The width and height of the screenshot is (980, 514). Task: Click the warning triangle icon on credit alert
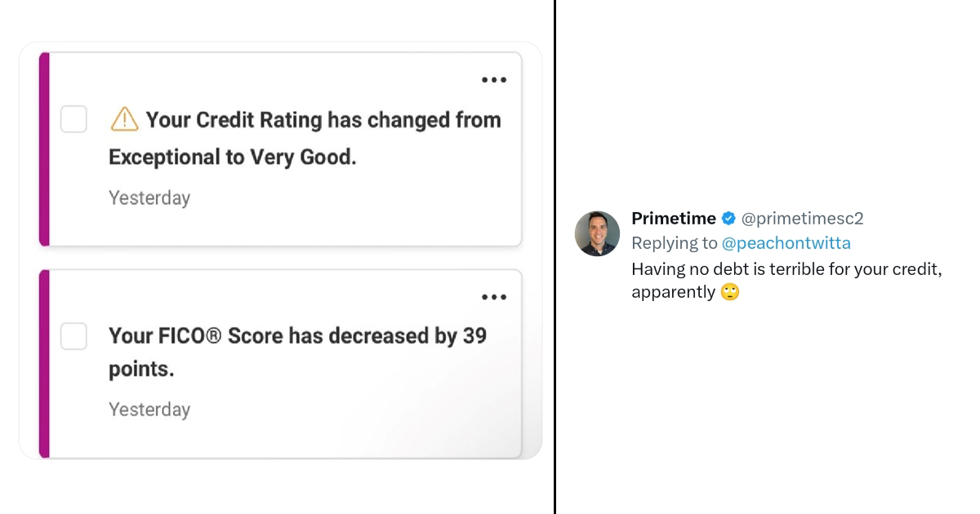pos(123,118)
